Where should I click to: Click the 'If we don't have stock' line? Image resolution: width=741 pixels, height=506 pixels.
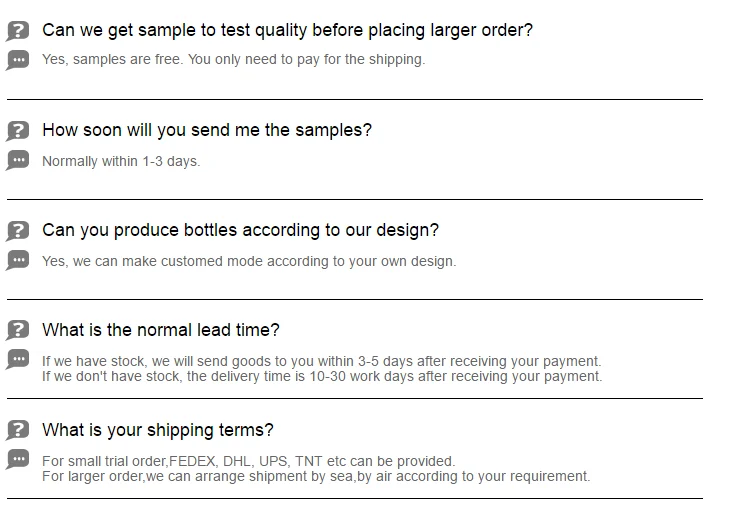[322, 376]
